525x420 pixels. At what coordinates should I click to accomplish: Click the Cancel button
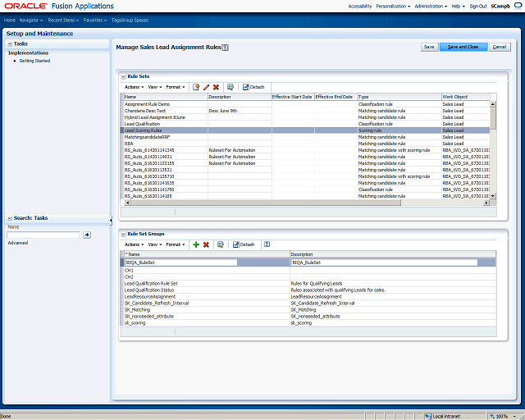(x=500, y=47)
